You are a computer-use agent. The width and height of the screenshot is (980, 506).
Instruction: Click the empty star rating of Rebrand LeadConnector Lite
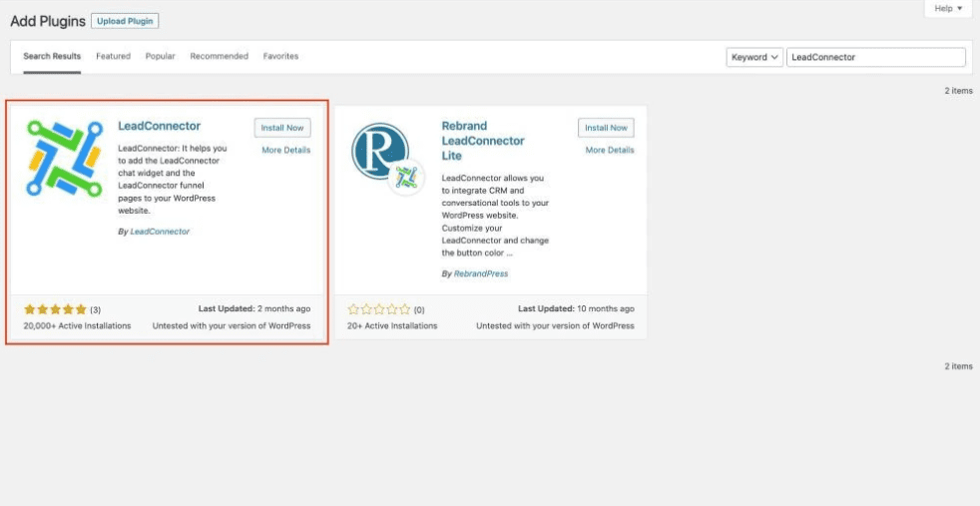[x=379, y=309]
